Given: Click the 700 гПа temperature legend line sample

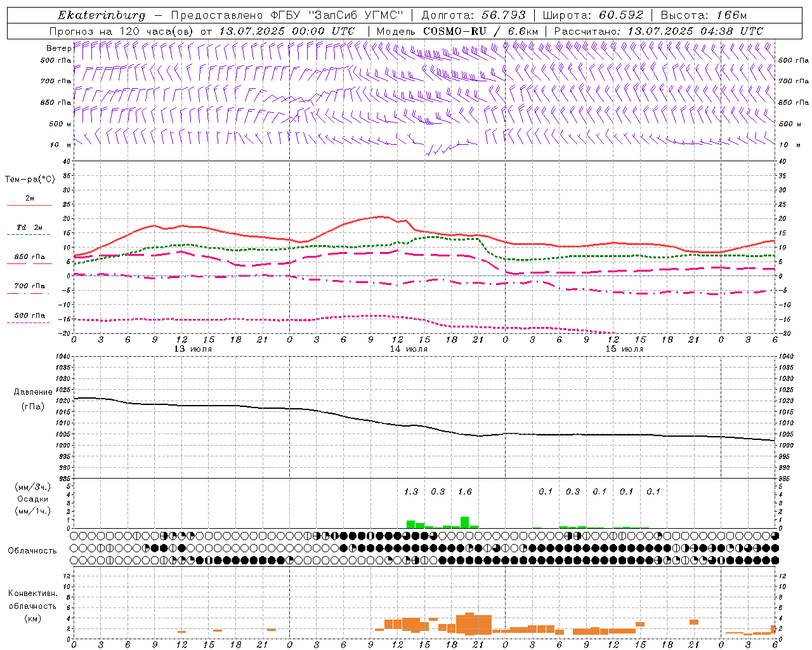Looking at the screenshot, I should pos(29,294).
